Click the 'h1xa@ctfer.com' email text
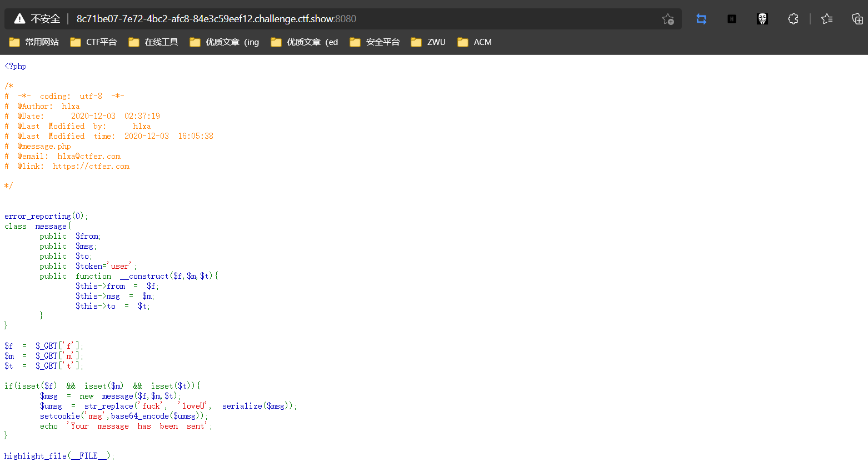868x462 pixels. [x=89, y=156]
